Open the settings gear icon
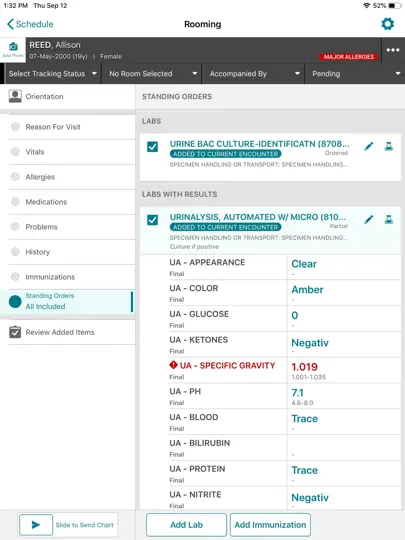 (387, 24)
